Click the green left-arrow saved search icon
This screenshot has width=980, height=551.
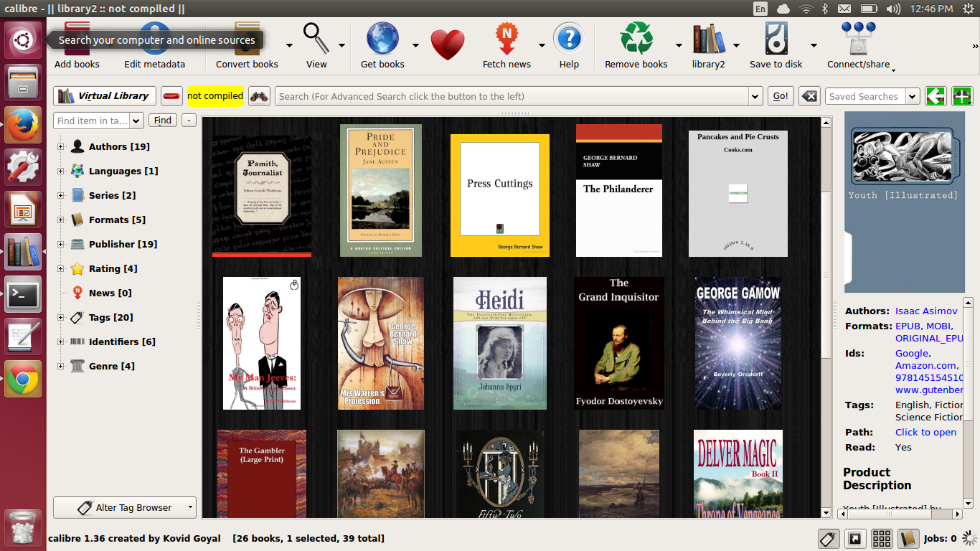pos(936,96)
